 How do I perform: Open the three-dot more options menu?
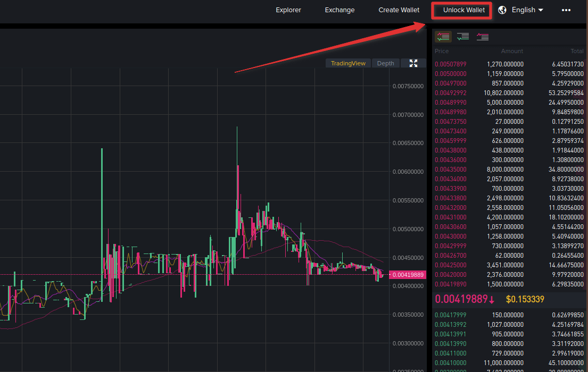(x=566, y=10)
